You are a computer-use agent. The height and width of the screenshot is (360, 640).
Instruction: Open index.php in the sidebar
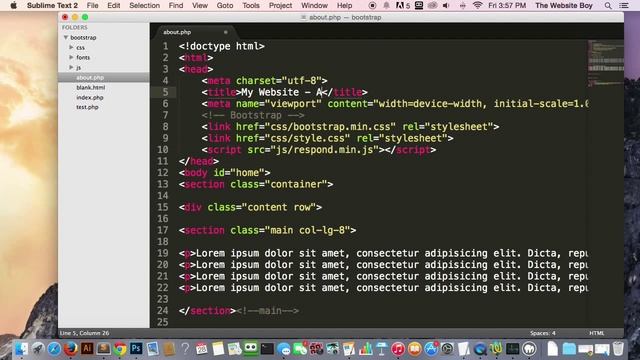coord(90,98)
